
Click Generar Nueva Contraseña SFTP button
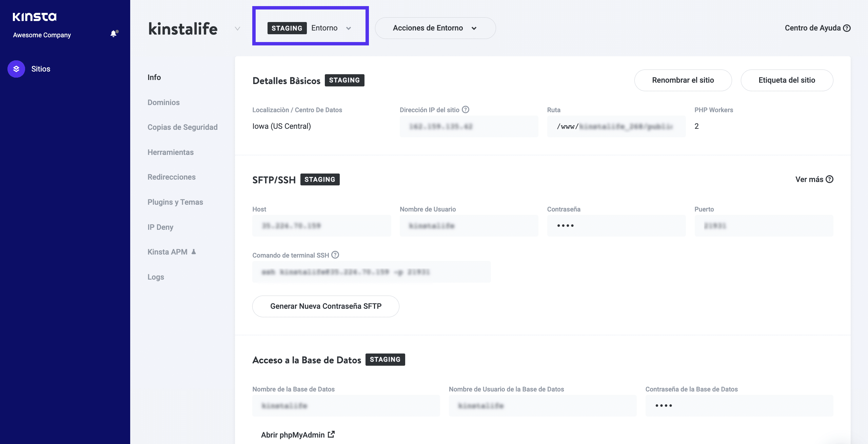(x=325, y=306)
